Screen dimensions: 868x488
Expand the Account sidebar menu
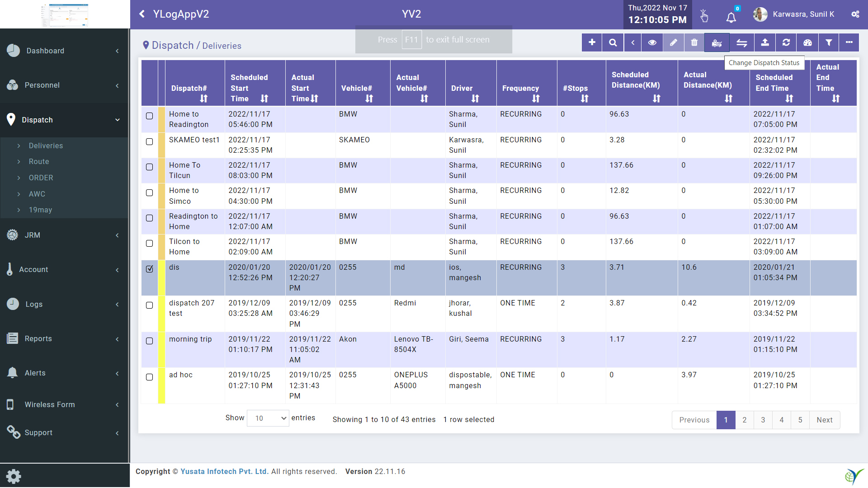64,269
